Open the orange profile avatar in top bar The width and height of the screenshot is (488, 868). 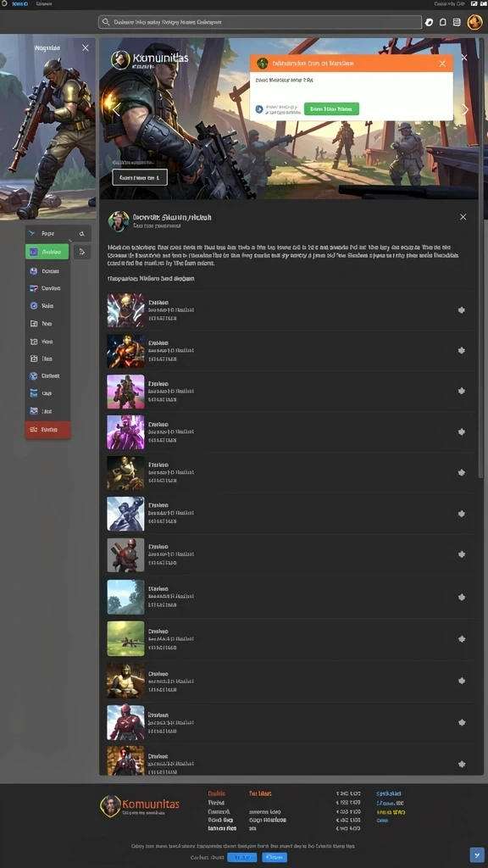point(474,22)
